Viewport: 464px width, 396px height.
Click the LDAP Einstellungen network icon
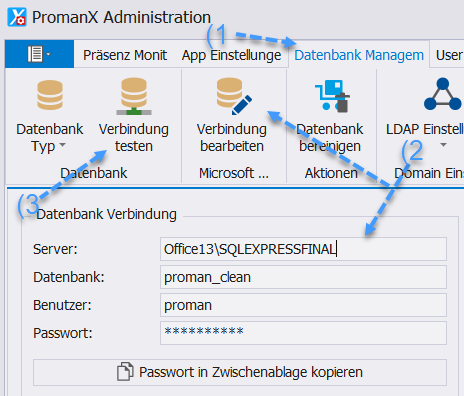point(443,94)
